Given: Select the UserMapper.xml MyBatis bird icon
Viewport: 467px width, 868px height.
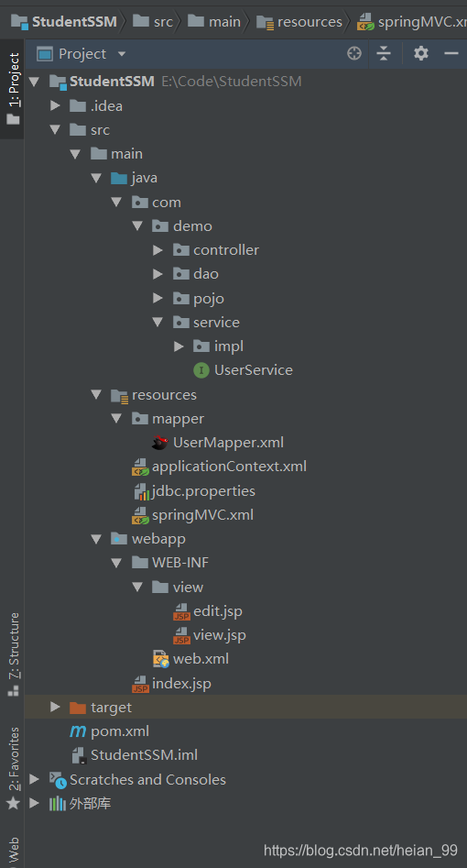Looking at the screenshot, I should [x=160, y=443].
